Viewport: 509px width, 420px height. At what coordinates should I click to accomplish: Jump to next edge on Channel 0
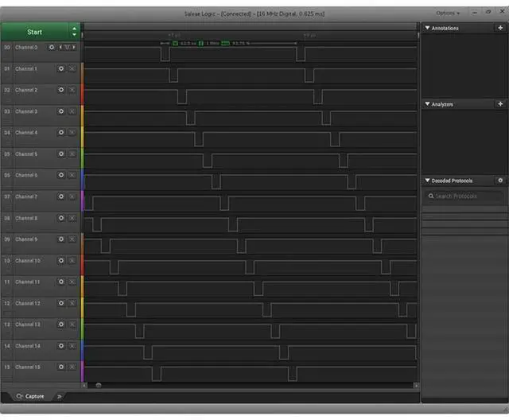[76, 48]
